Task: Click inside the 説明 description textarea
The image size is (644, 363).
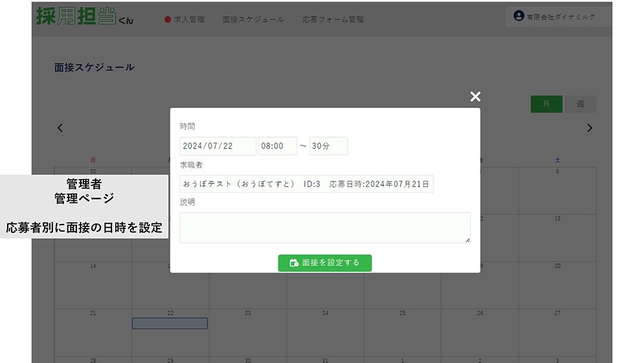Action: pos(325,227)
